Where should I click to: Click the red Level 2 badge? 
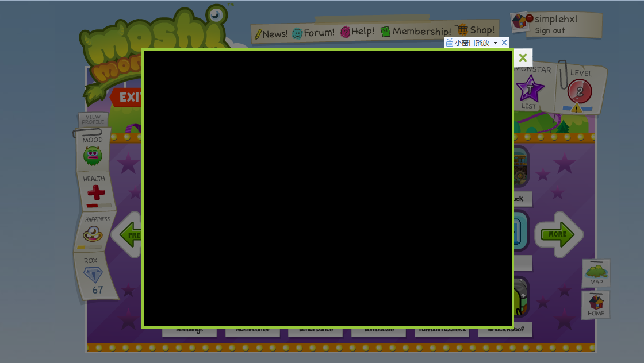click(x=580, y=91)
